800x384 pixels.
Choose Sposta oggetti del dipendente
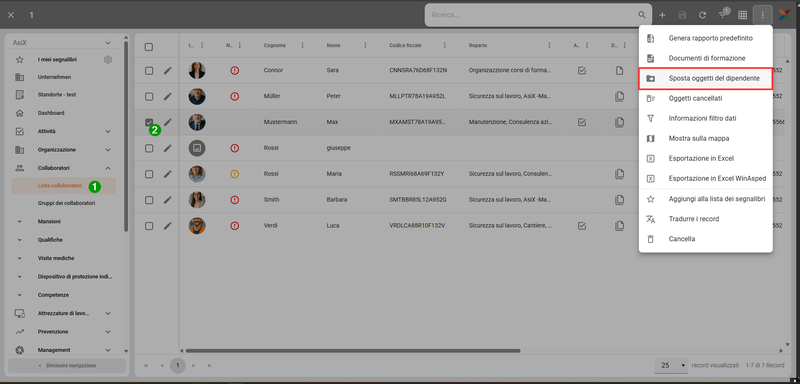[x=706, y=79]
